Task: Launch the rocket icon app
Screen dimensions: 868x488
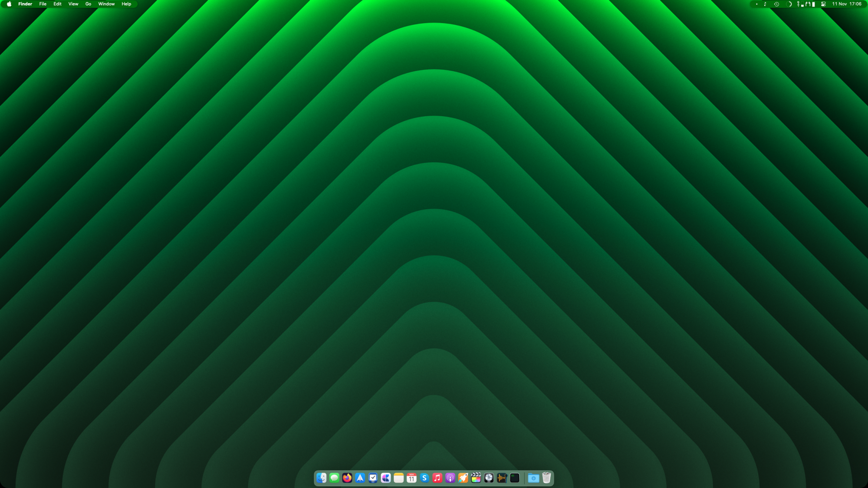Action: pos(463,478)
